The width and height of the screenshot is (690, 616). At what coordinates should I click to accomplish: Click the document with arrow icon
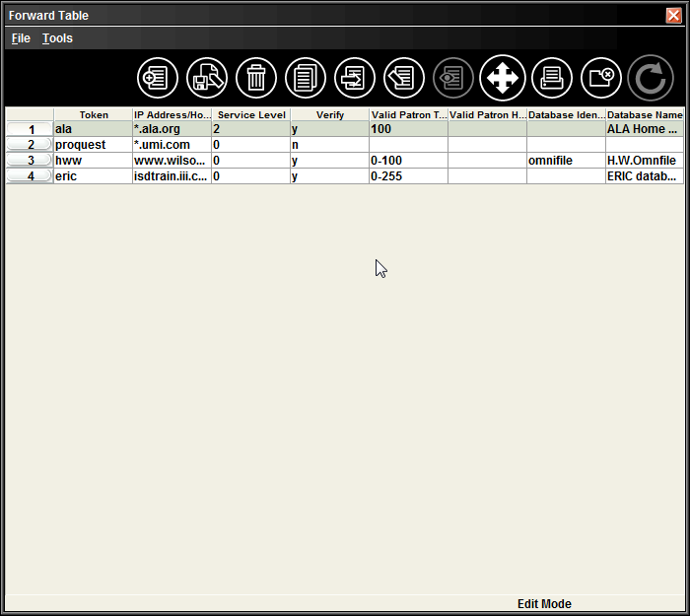coord(355,78)
